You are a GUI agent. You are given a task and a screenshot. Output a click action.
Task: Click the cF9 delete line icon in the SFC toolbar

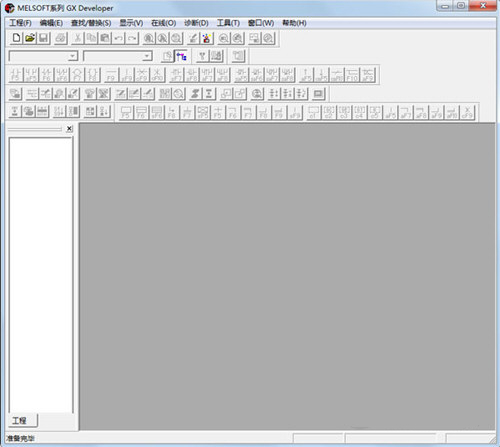tap(467, 112)
